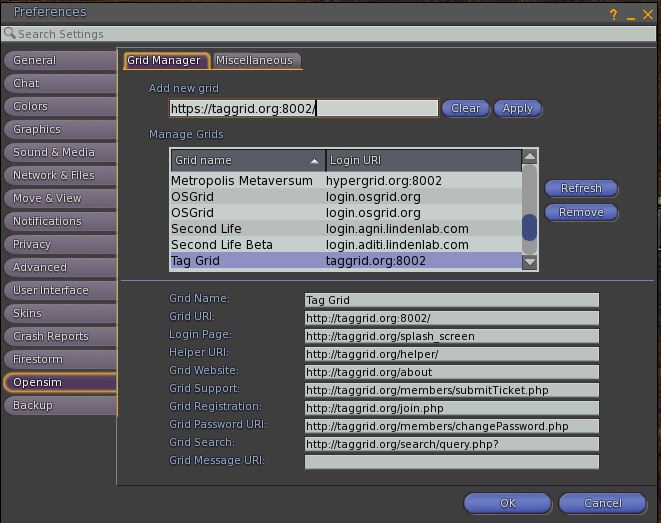Click OK to save preferences
The width and height of the screenshot is (661, 523).
(508, 503)
